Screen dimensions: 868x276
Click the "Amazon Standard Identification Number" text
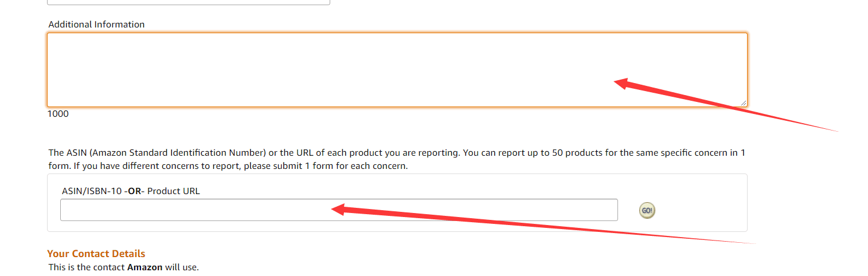point(178,153)
